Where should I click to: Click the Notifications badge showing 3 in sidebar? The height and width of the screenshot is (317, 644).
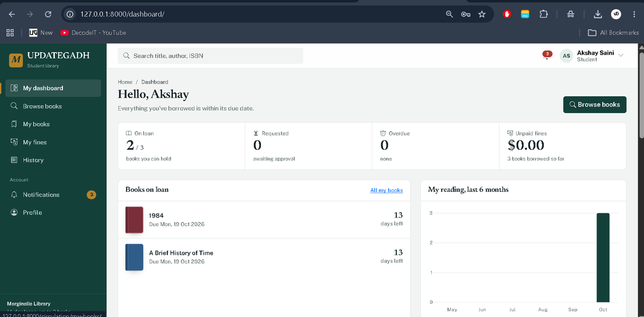click(x=92, y=194)
